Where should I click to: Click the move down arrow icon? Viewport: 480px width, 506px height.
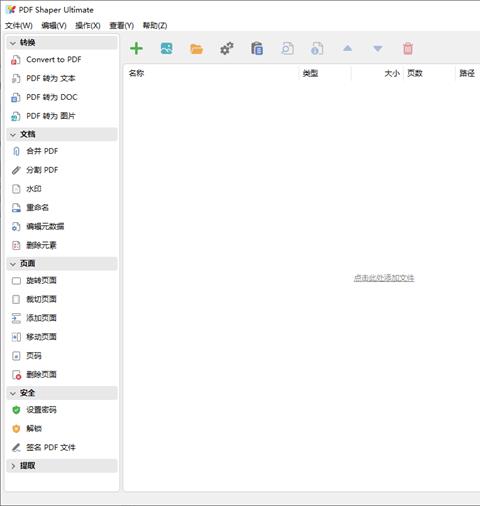[377, 49]
